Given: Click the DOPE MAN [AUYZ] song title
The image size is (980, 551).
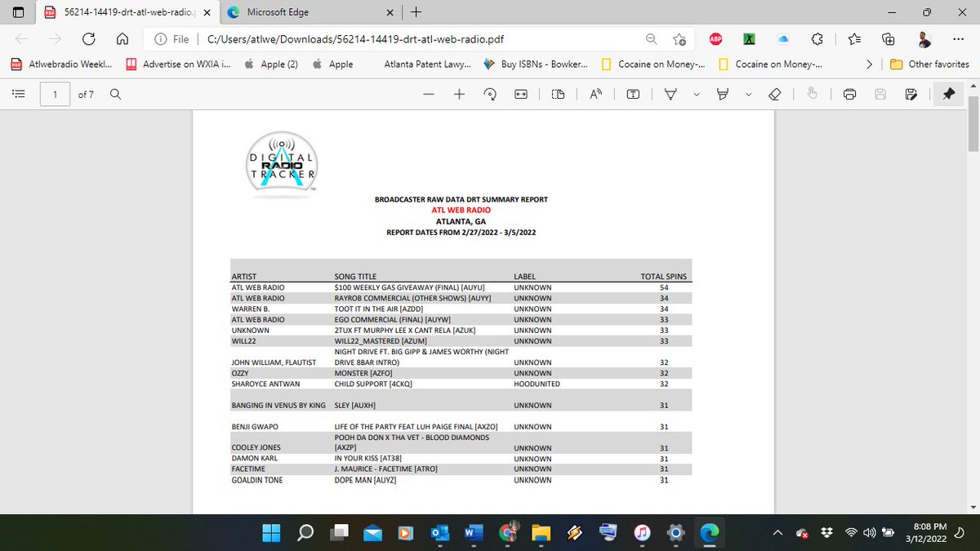Looking at the screenshot, I should [365, 480].
